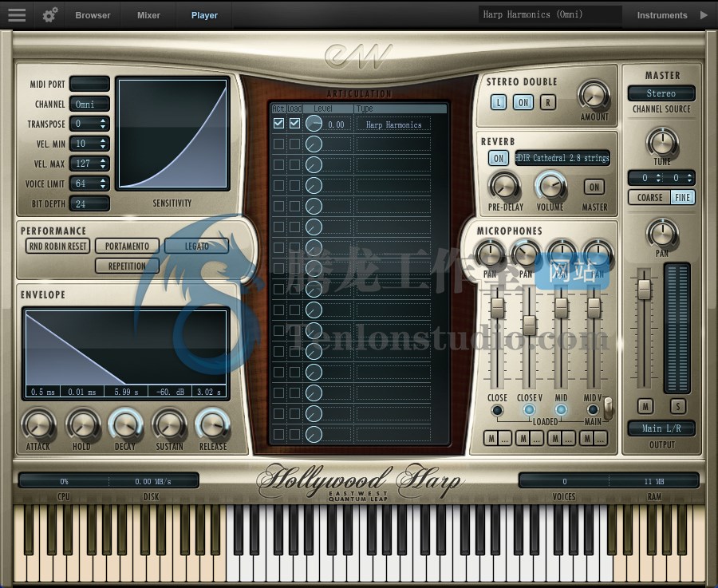Switch to the Browser tab

[x=93, y=14]
